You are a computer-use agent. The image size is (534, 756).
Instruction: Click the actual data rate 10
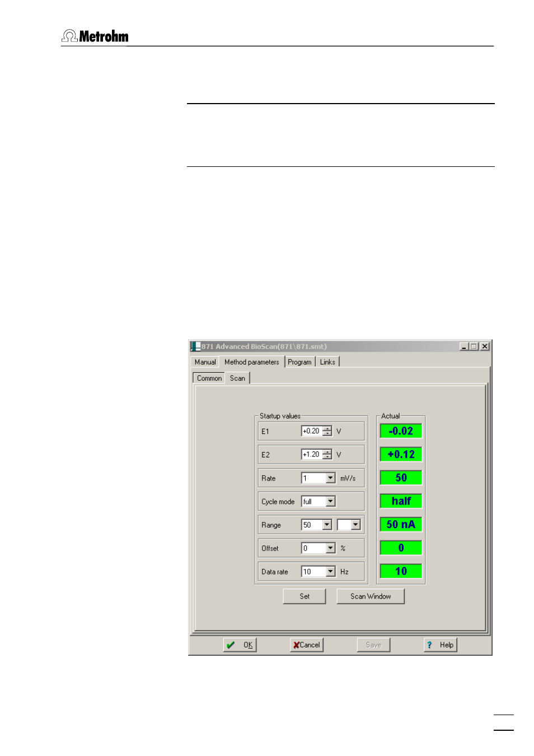point(401,571)
